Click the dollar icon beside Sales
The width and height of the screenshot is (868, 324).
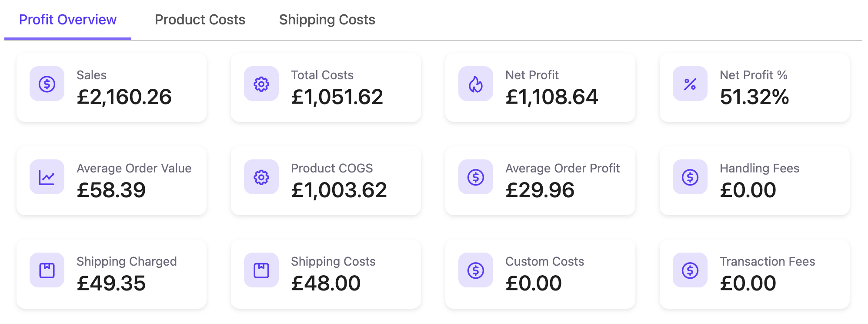pyautogui.click(x=47, y=84)
